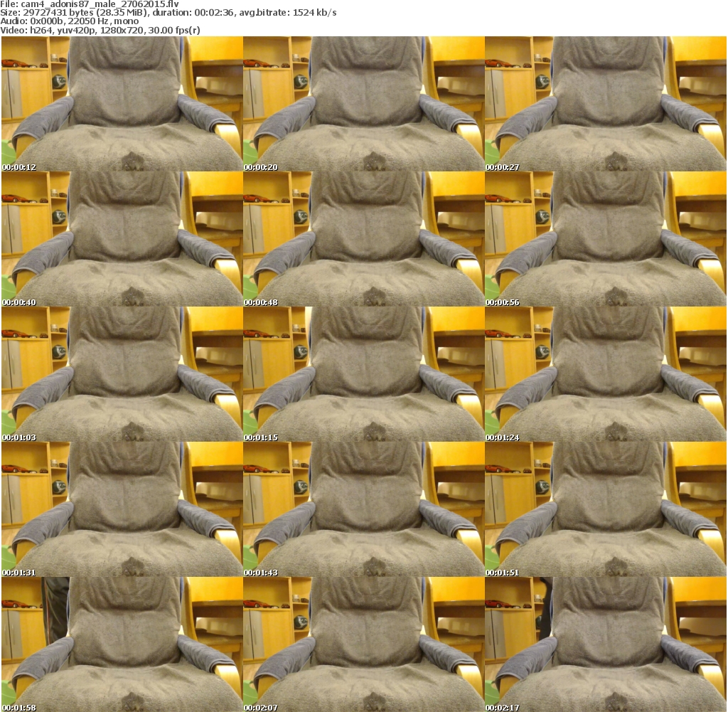Select the frame at 00:00:56
Screen dimensions: 728x712
606,239
